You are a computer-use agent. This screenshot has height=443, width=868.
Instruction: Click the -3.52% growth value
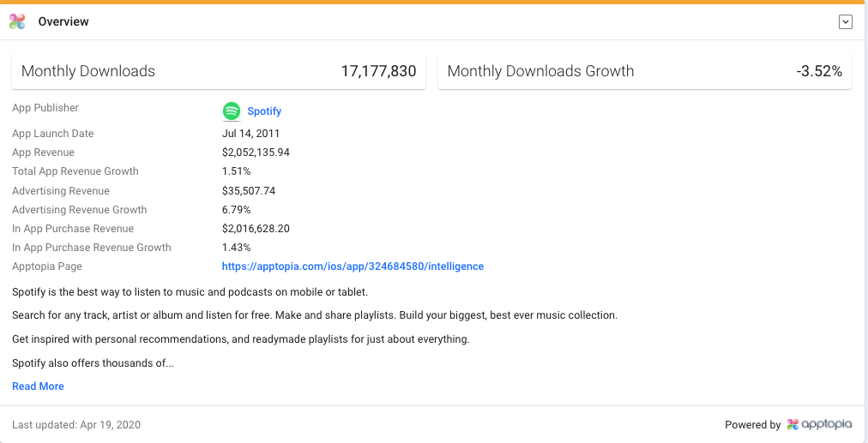point(819,71)
